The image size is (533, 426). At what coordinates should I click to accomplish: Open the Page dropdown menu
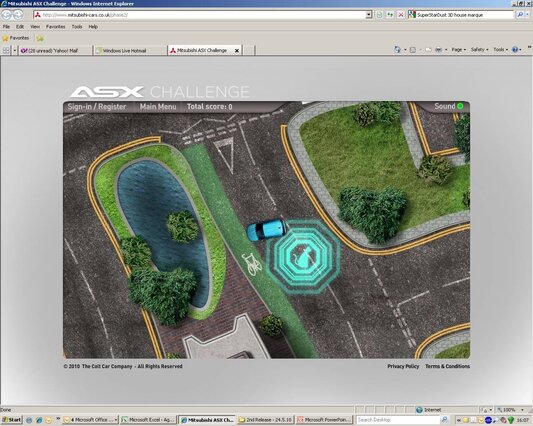pos(459,50)
